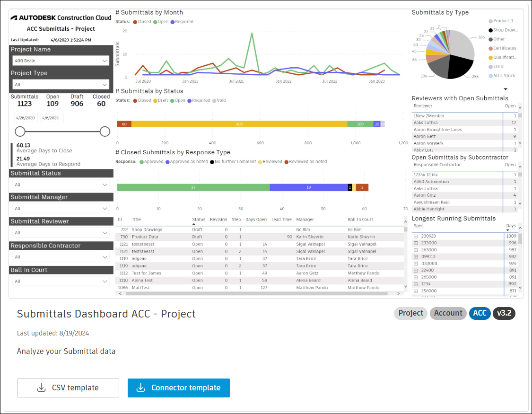Click Open legend marker in Submittals by Month
Viewport: 532px width, 414px height.
pyautogui.click(x=155, y=22)
